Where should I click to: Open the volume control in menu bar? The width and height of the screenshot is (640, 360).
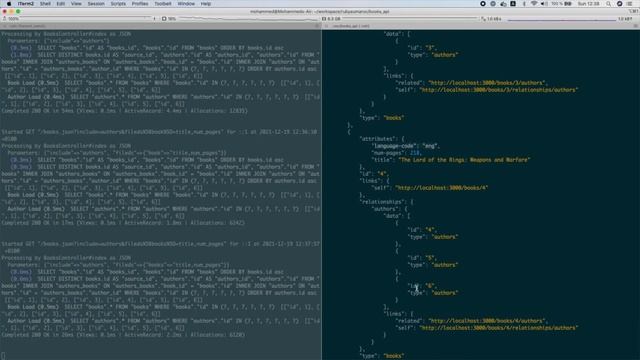click(x=544, y=4)
